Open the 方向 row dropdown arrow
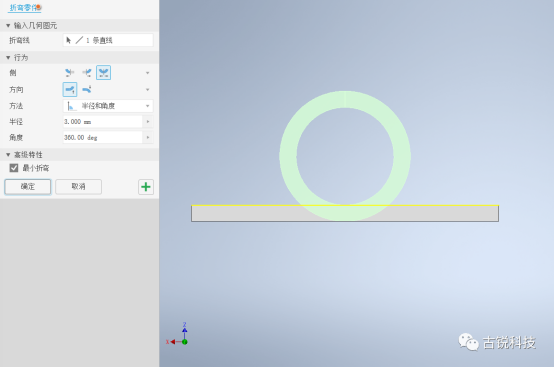This screenshot has width=554, height=368. point(148,90)
